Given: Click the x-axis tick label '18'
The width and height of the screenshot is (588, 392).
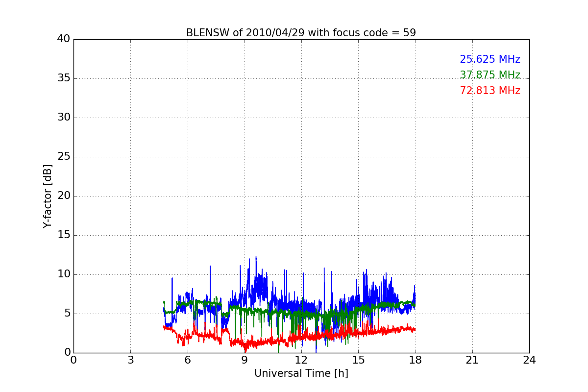Looking at the screenshot, I should (x=415, y=360).
